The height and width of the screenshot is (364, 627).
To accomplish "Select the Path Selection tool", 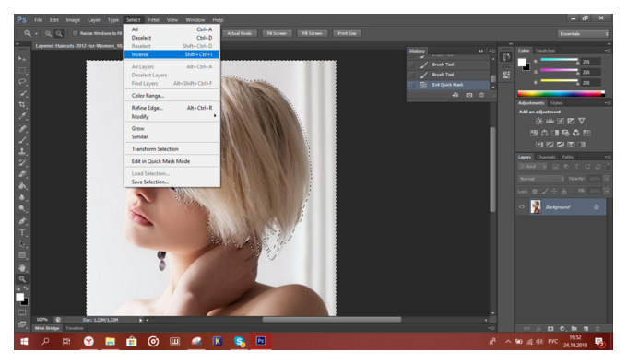I will tap(22, 243).
